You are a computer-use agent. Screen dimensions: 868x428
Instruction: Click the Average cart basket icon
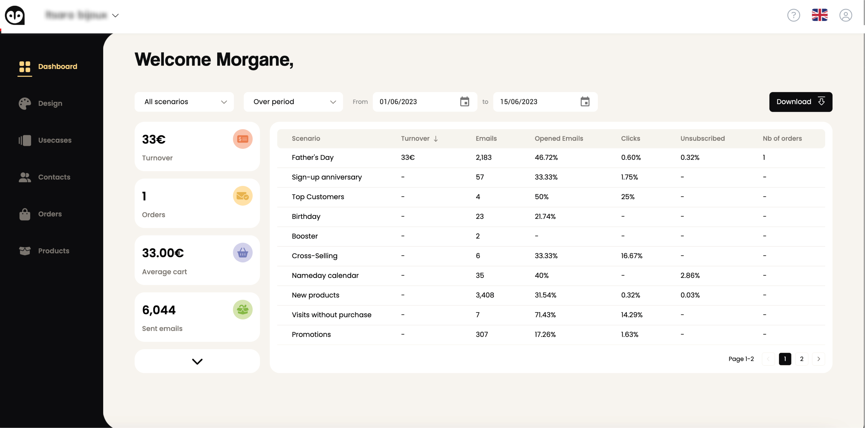click(x=242, y=252)
